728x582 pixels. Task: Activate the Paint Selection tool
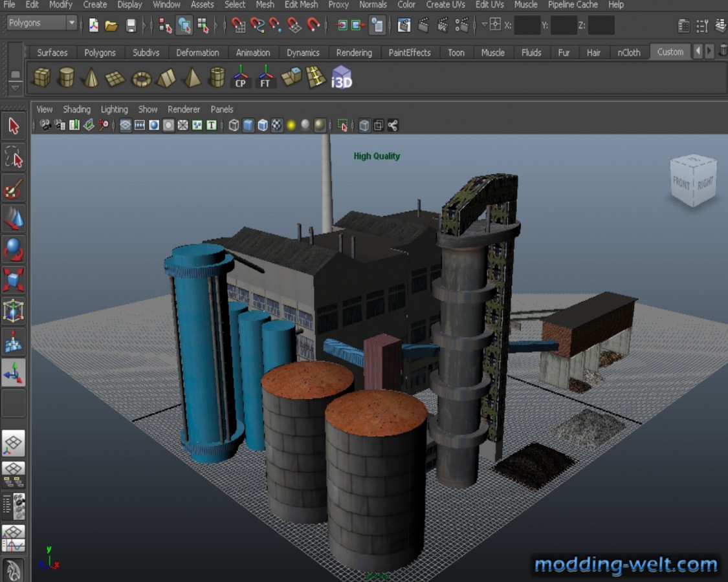(14, 188)
